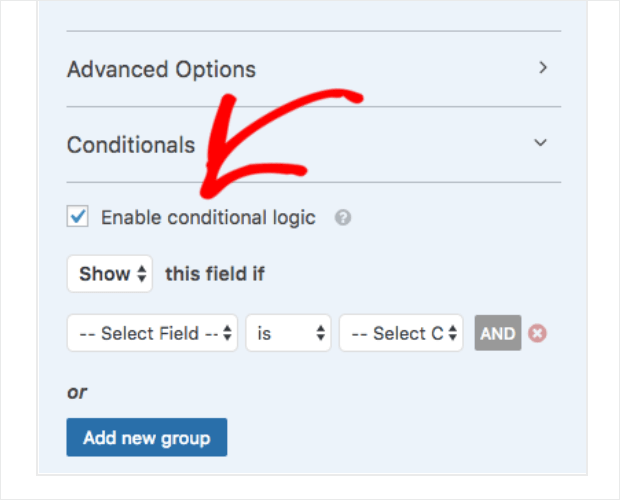Viewport: 620px width, 500px height.
Task: Expand the Advanced Options section title
Action: click(x=161, y=69)
